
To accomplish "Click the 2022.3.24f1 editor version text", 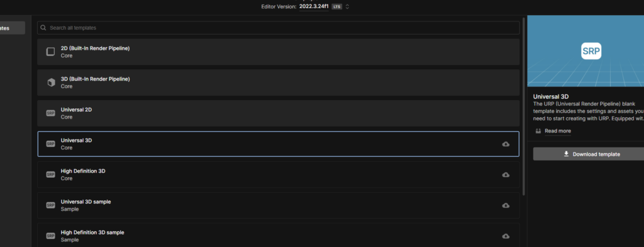I will (314, 6).
